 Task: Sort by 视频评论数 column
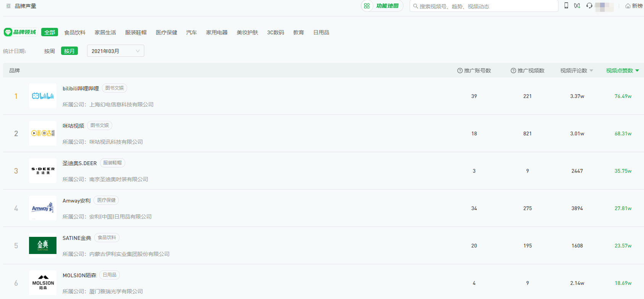[x=576, y=71]
